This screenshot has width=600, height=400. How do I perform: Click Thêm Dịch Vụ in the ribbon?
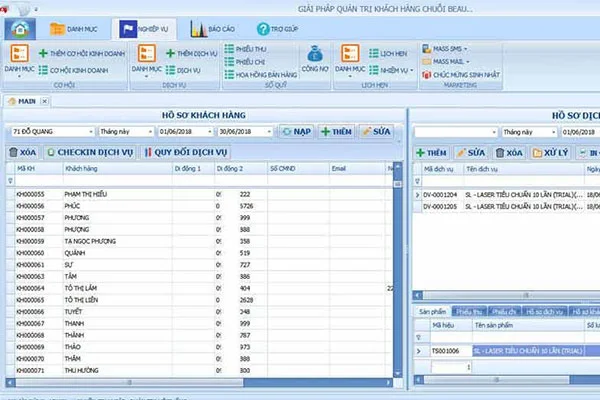(192, 52)
